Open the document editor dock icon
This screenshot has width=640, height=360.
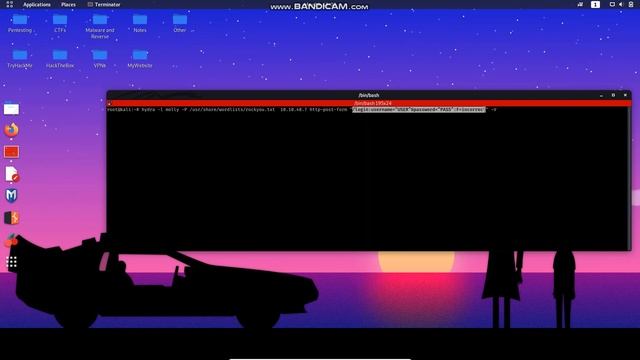coord(12,174)
